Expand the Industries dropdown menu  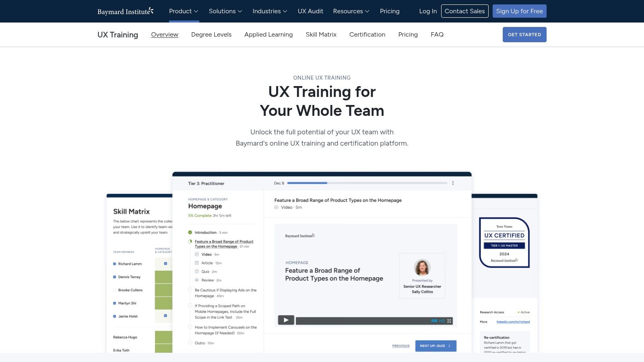click(270, 11)
